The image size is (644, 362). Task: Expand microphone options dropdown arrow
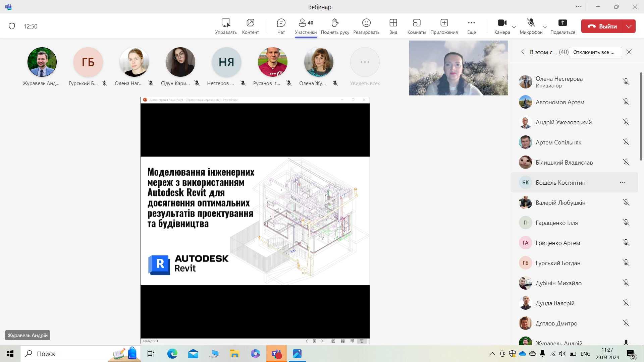545,27
